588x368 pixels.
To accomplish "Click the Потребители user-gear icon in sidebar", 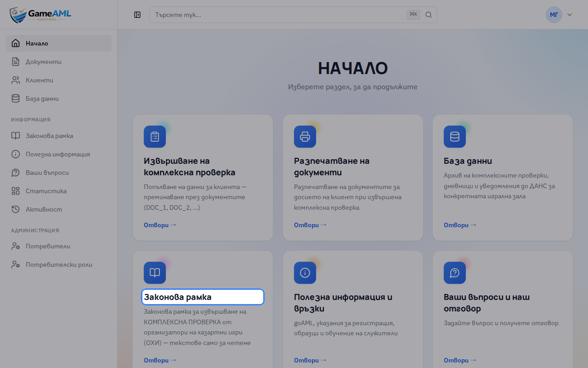I will click(x=16, y=246).
